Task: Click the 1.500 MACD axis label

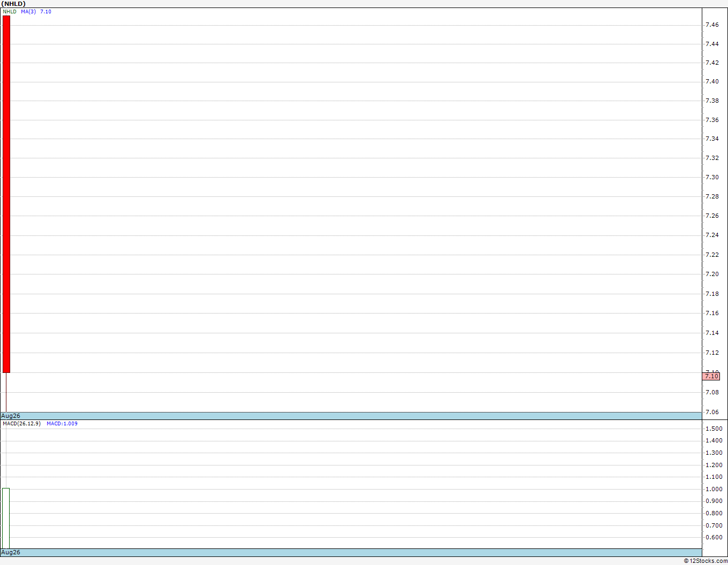Action: click(714, 429)
